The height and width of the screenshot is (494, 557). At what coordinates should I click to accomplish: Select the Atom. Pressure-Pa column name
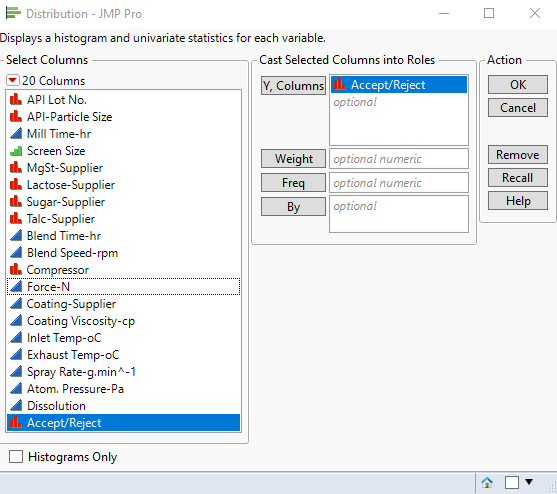[75, 389]
